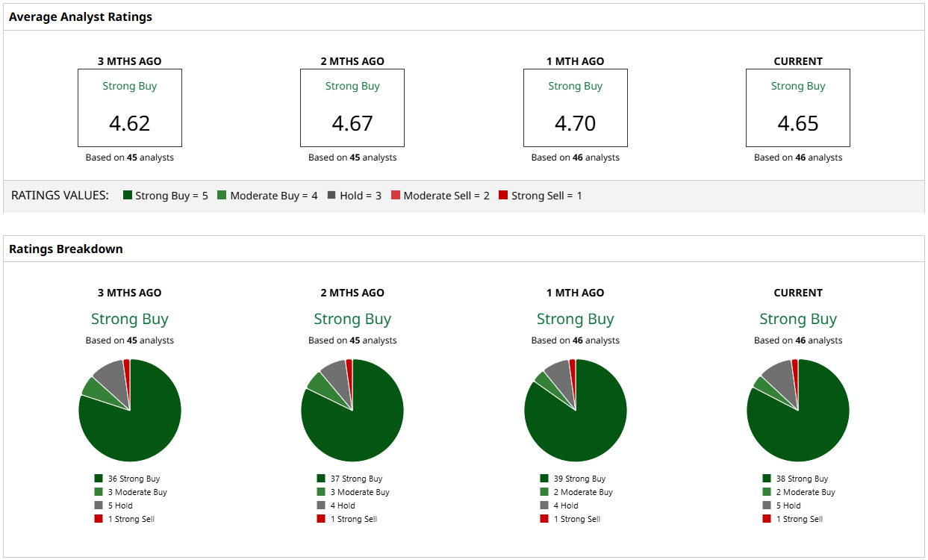Select the 3 MTHS AGO 4.62 rating box
Image resolution: width=928 pixels, height=560 pixels.
130,108
